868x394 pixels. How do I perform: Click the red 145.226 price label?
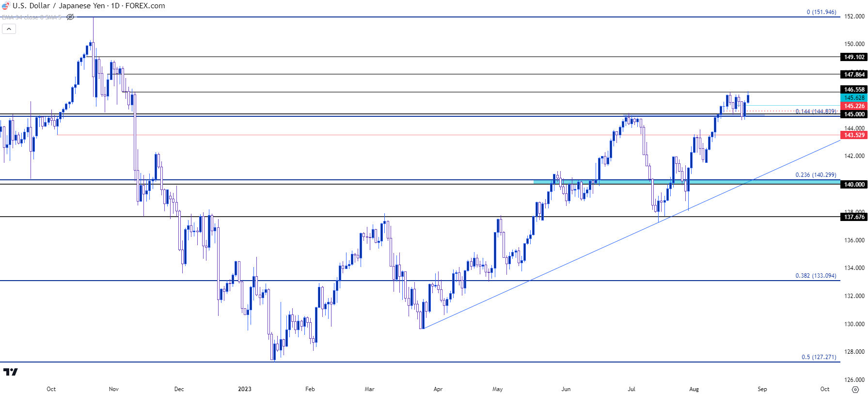[854, 106]
